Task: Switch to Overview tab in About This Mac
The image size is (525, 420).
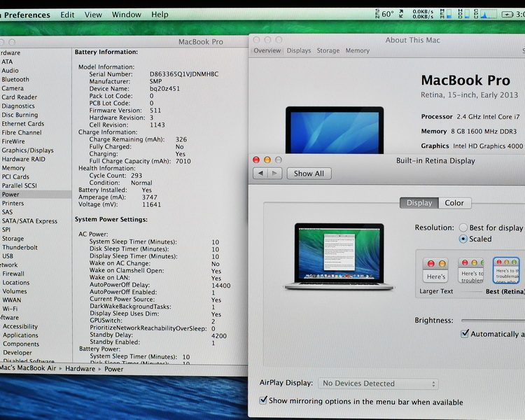Action: (x=267, y=50)
